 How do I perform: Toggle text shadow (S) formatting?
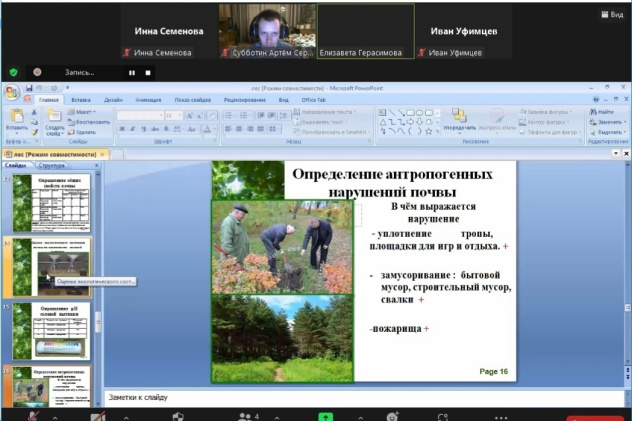(166, 129)
